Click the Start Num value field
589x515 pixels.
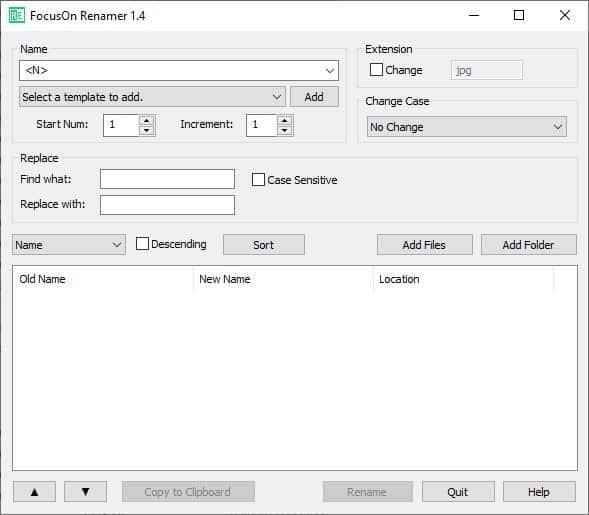tap(121, 125)
